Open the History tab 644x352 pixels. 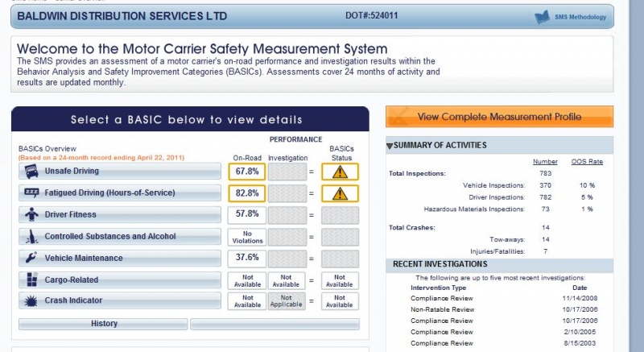104,324
